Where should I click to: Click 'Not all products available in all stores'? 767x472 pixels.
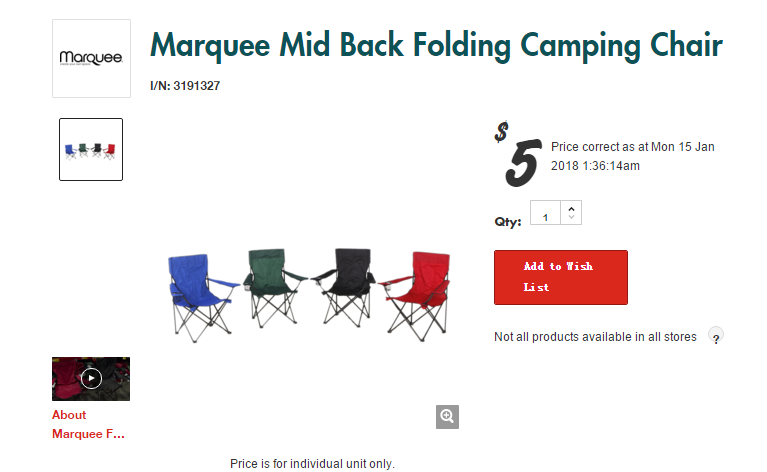(x=595, y=337)
